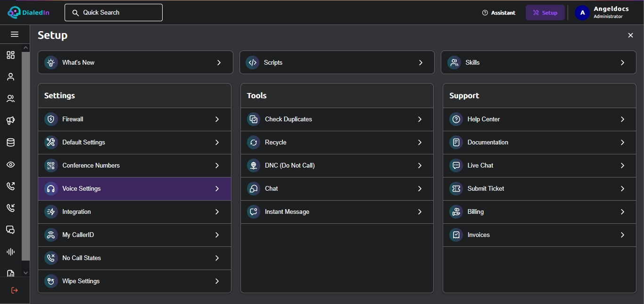Expand the Invoices row chevron

coord(622,235)
